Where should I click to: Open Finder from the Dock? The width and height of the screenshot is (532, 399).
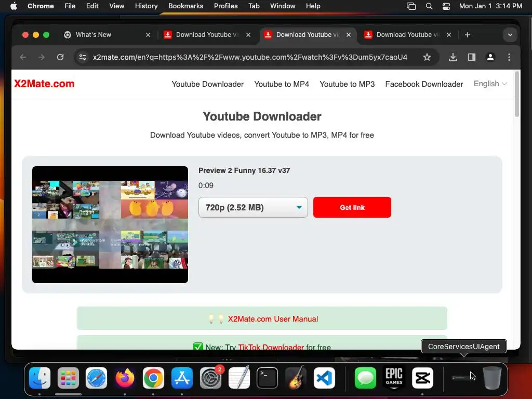pyautogui.click(x=39, y=378)
